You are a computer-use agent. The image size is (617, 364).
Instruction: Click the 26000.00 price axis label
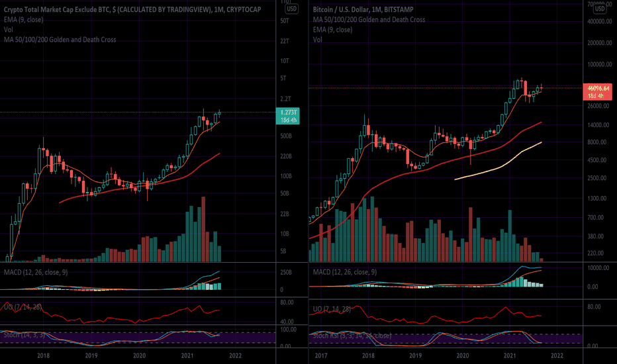(598, 106)
